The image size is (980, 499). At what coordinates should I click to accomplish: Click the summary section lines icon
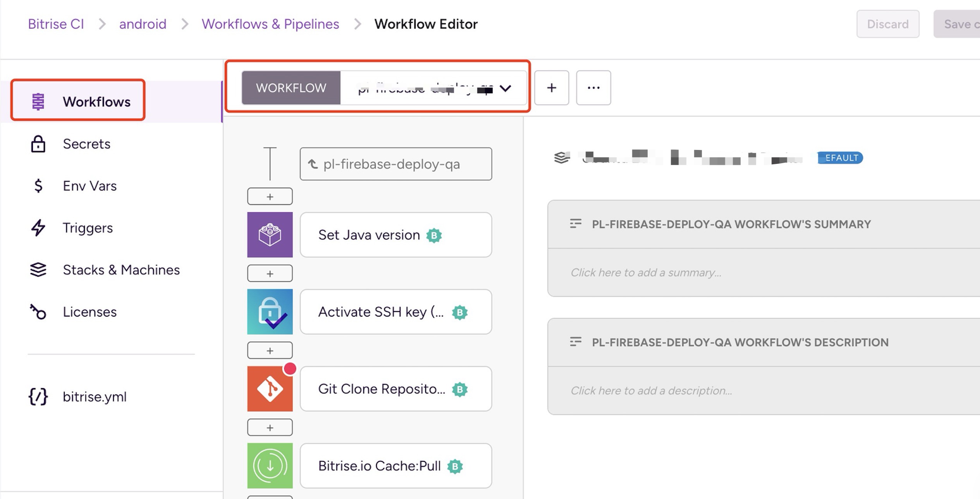coord(576,224)
